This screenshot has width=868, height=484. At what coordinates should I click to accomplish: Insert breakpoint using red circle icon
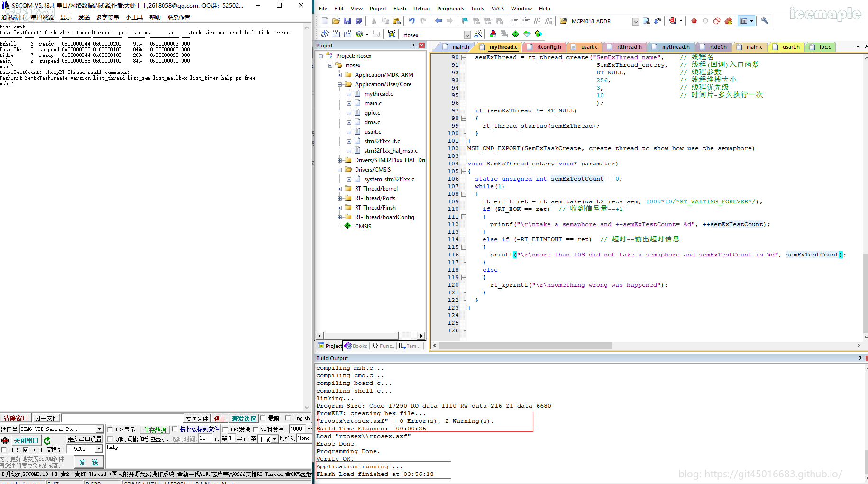pos(694,21)
